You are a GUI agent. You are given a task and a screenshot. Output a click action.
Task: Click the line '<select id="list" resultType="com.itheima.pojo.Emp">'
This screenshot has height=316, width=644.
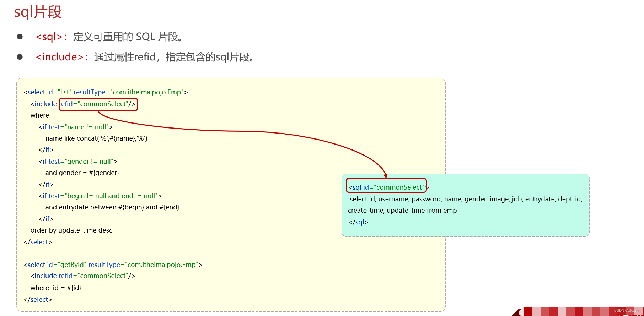(x=106, y=92)
